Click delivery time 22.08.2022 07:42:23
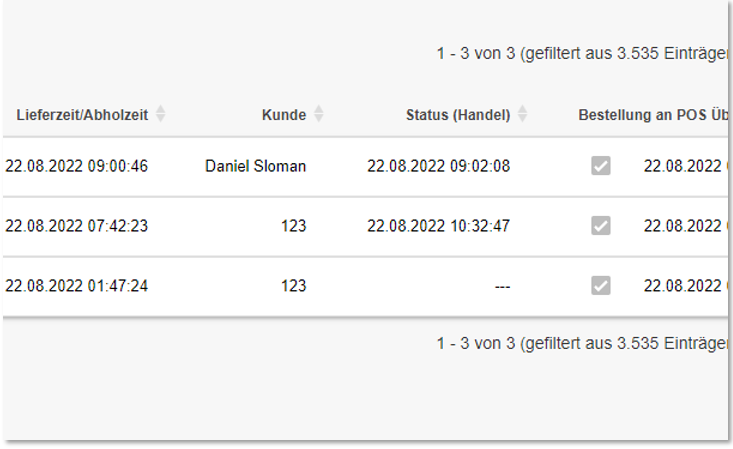The image size is (733, 449). coord(76,226)
